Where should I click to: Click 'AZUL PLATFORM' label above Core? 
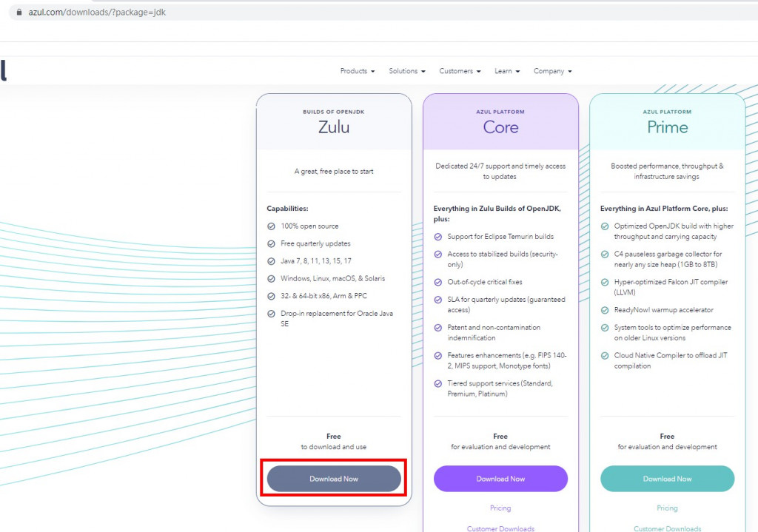500,112
